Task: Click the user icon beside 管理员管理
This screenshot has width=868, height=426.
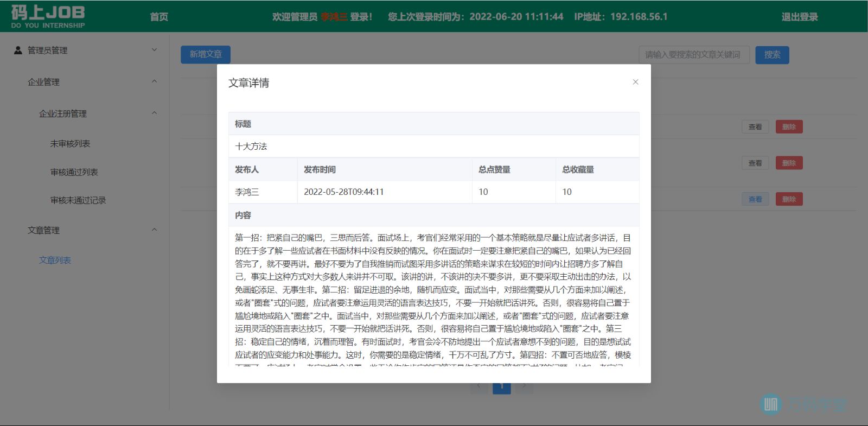Action: point(18,50)
